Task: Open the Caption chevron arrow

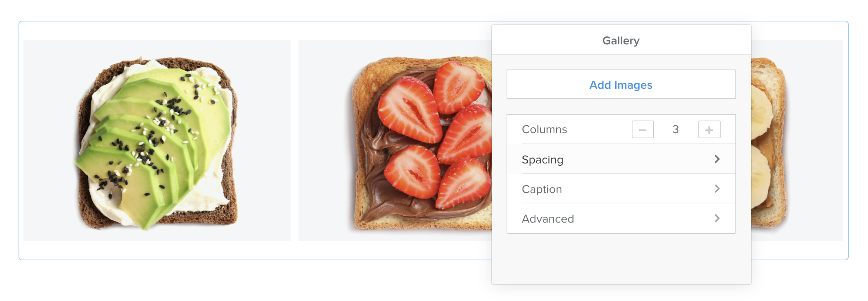Action: tap(717, 189)
